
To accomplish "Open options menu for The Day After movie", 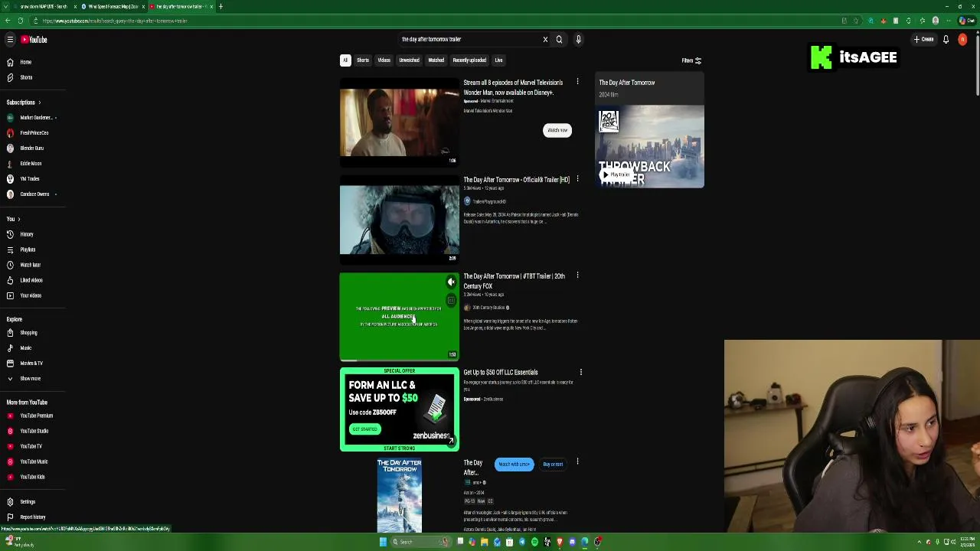I will click(x=577, y=461).
